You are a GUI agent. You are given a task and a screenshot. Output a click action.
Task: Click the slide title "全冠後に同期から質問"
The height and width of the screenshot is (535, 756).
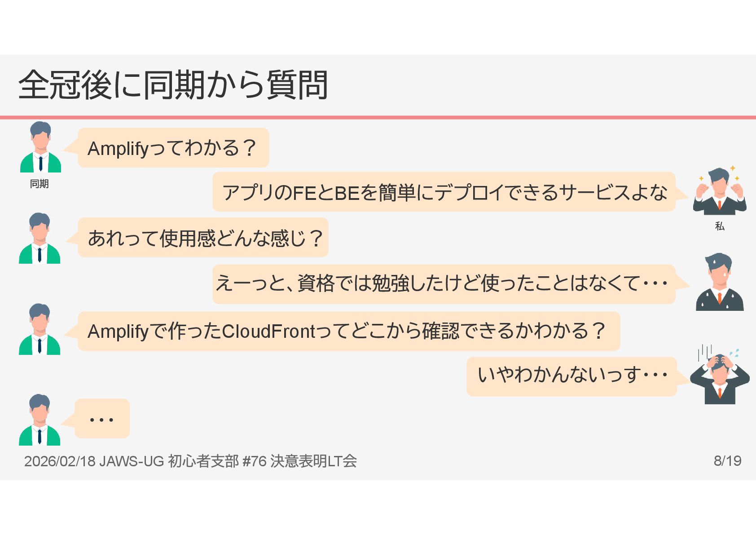tap(173, 85)
